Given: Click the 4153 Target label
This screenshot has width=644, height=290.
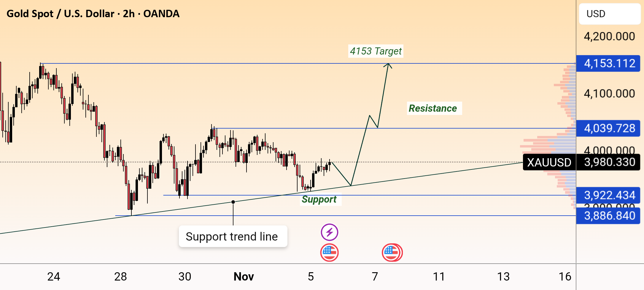Looking at the screenshot, I should (x=376, y=51).
